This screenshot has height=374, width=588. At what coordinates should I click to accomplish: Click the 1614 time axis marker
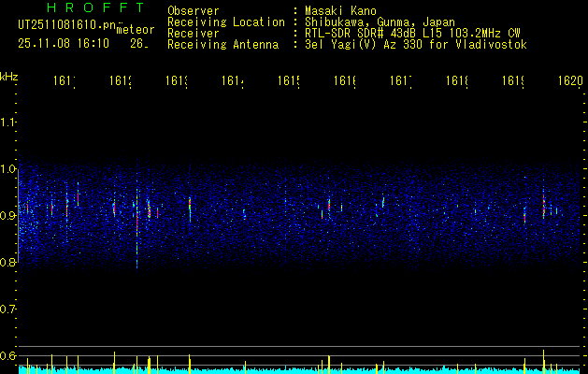pyautogui.click(x=233, y=80)
